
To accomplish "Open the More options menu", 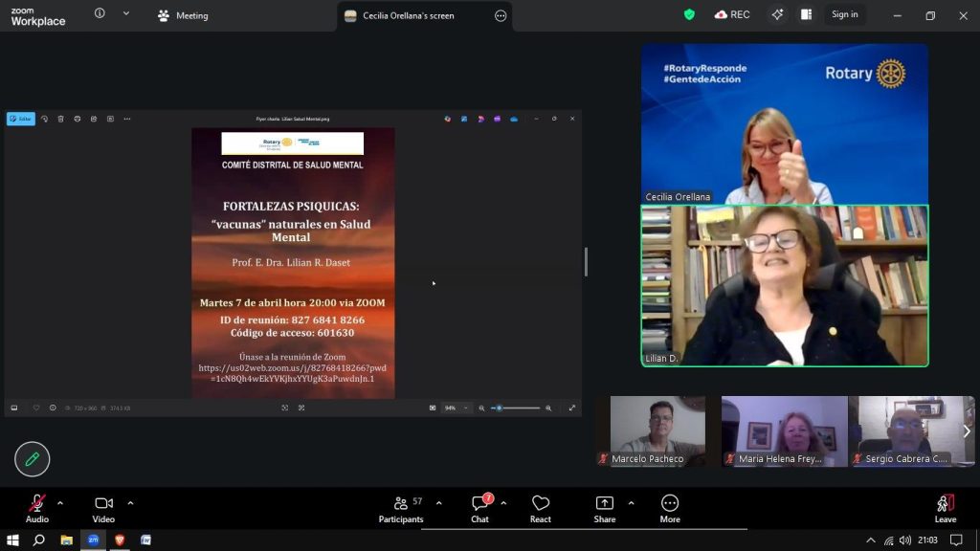I will coord(670,508).
